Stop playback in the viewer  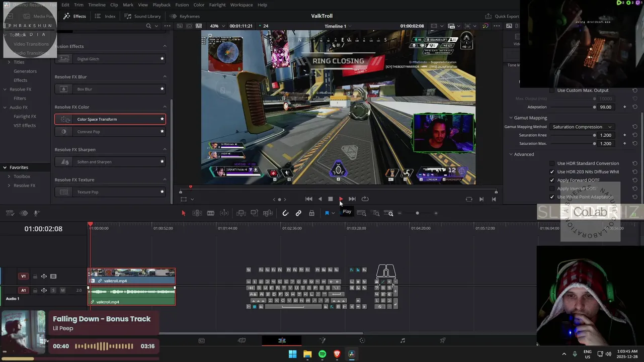pyautogui.click(x=331, y=199)
